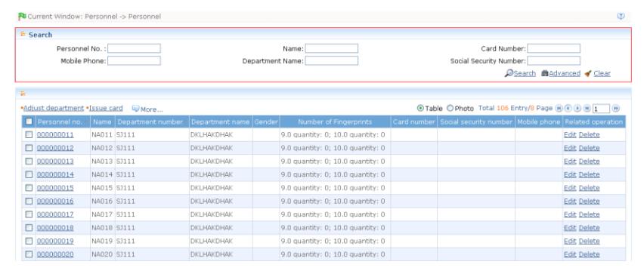Screen dimensions: 644x274
Task: Delete the record for 000000020
Action: pos(589,254)
